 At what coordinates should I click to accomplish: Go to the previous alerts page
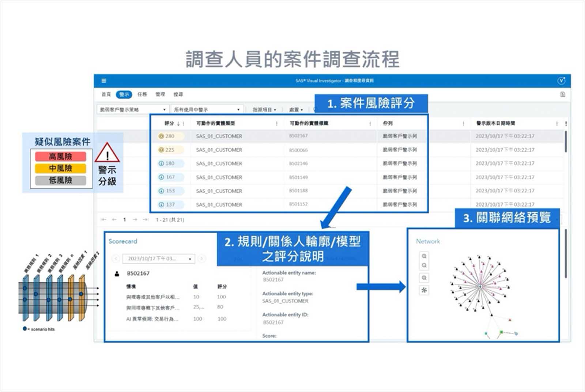click(114, 219)
